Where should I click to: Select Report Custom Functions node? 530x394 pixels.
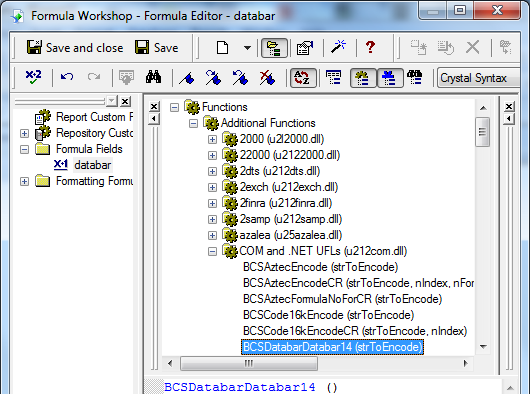click(94, 117)
